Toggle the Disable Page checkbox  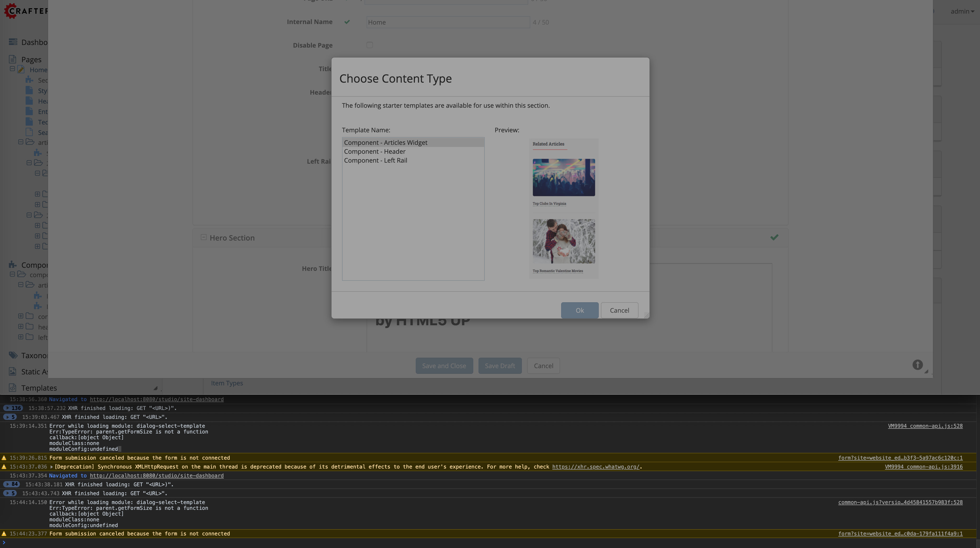pos(369,45)
